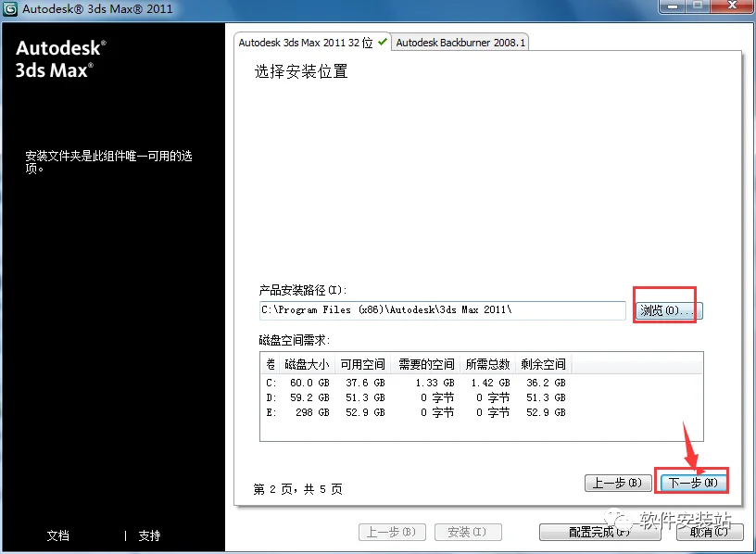Click the 36.2 GB remaining space value

tap(546, 383)
